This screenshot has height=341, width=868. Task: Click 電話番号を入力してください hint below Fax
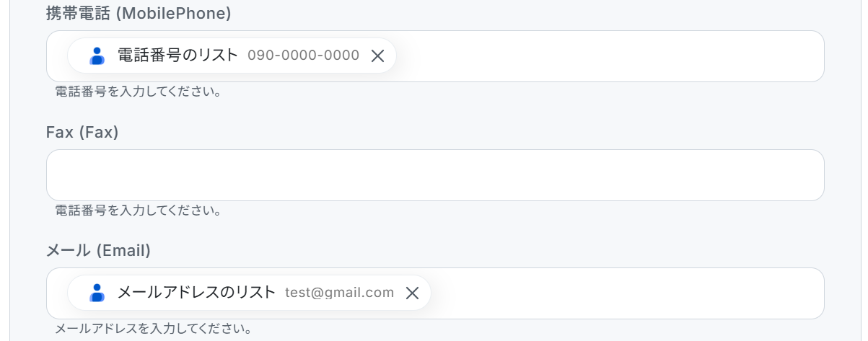pyautogui.click(x=138, y=211)
